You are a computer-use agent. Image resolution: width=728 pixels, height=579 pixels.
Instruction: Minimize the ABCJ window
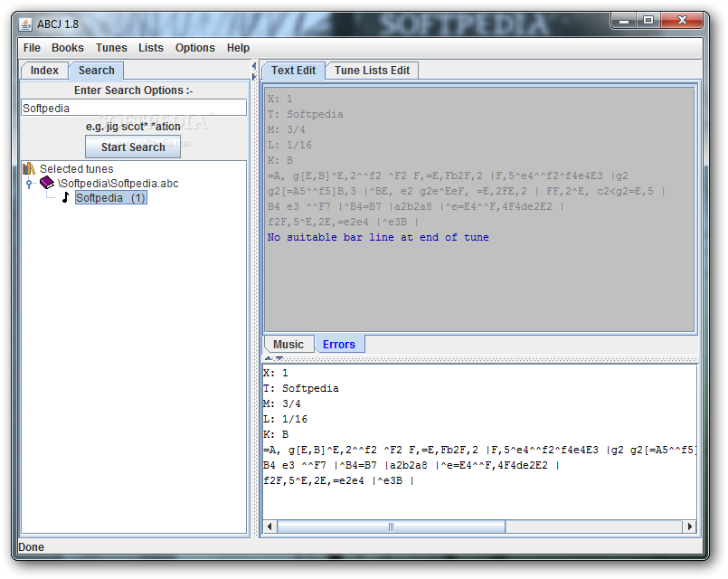point(624,21)
